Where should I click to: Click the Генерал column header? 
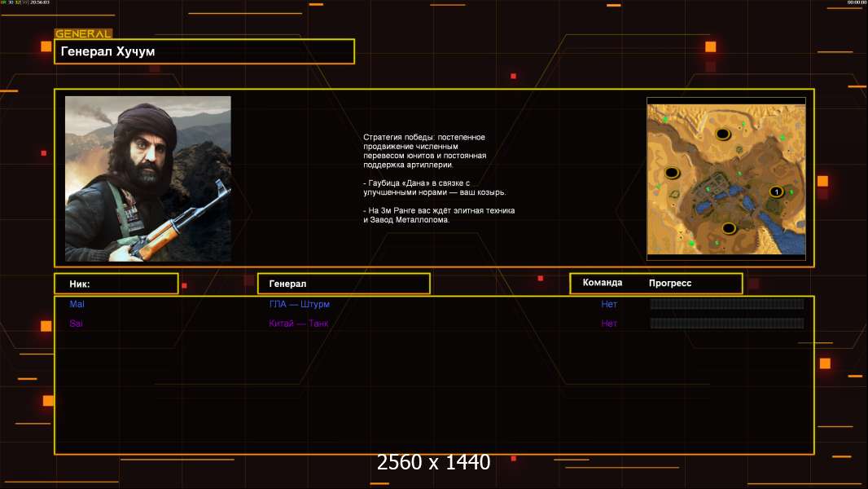pyautogui.click(x=343, y=284)
